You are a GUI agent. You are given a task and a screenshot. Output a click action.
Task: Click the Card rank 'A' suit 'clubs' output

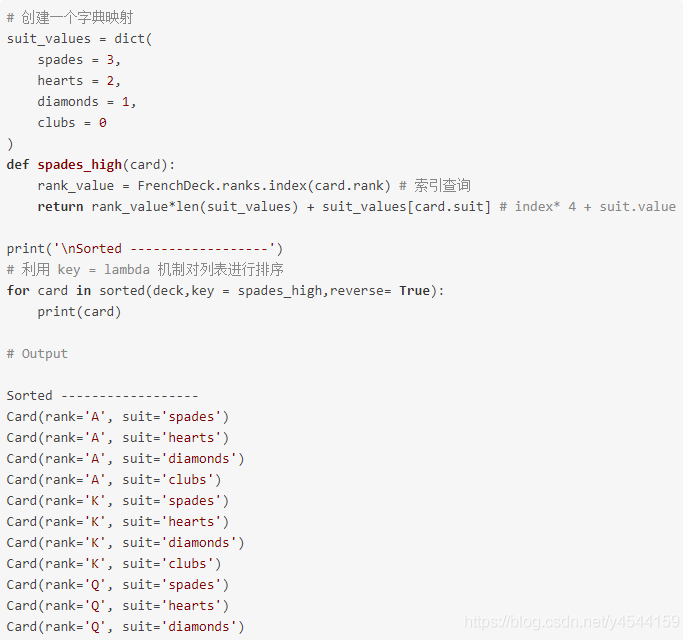pyautogui.click(x=114, y=480)
